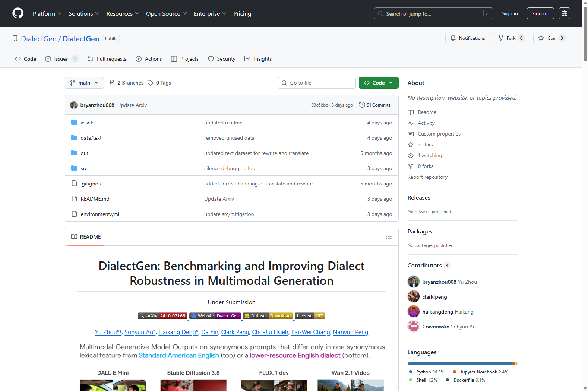Open Sohyun An author link
This screenshot has height=391, width=588.
140,332
